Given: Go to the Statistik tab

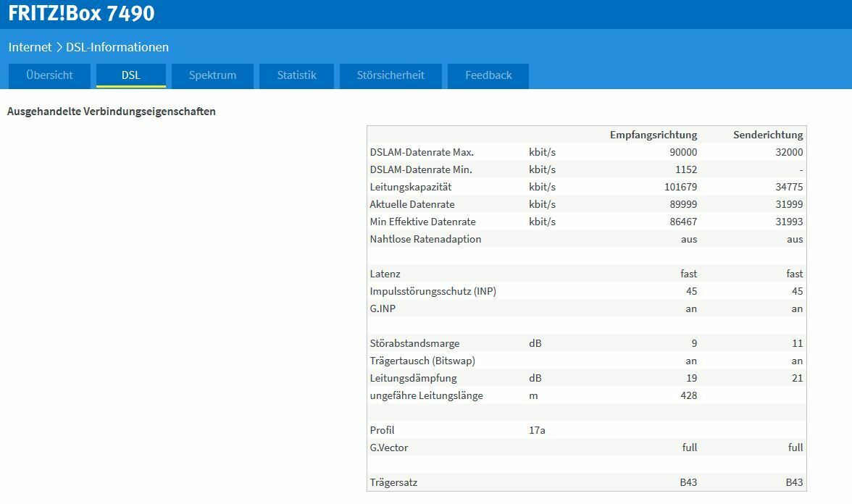Looking at the screenshot, I should pyautogui.click(x=297, y=75).
